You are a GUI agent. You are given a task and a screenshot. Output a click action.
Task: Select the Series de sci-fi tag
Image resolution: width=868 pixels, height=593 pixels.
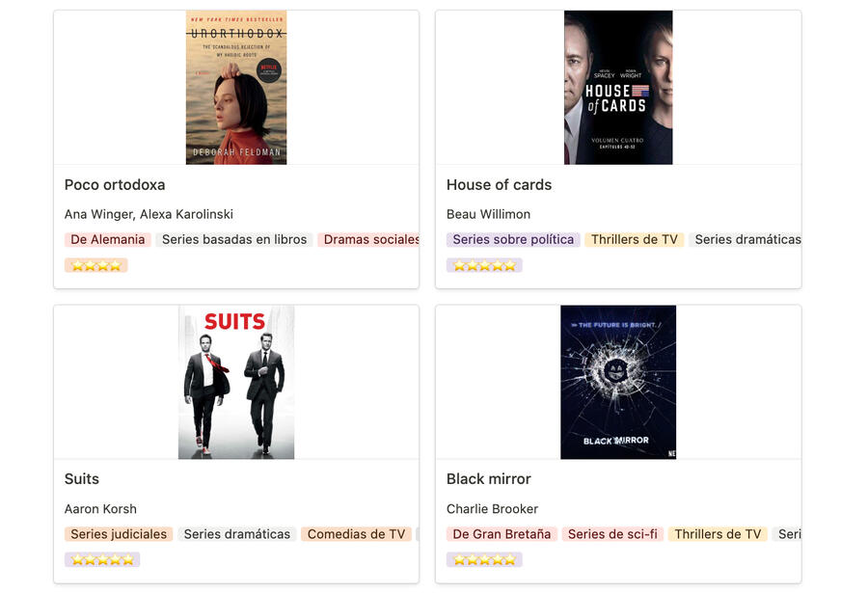[612, 534]
